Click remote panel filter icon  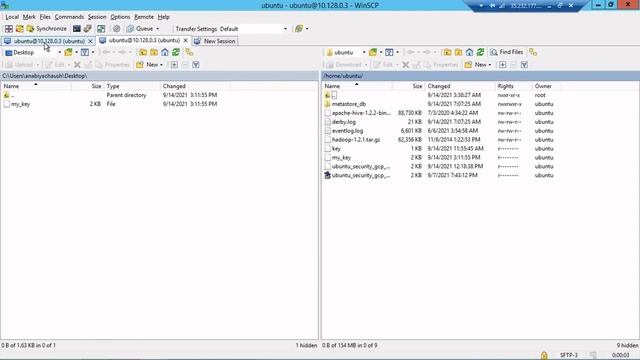pyautogui.click(x=389, y=52)
